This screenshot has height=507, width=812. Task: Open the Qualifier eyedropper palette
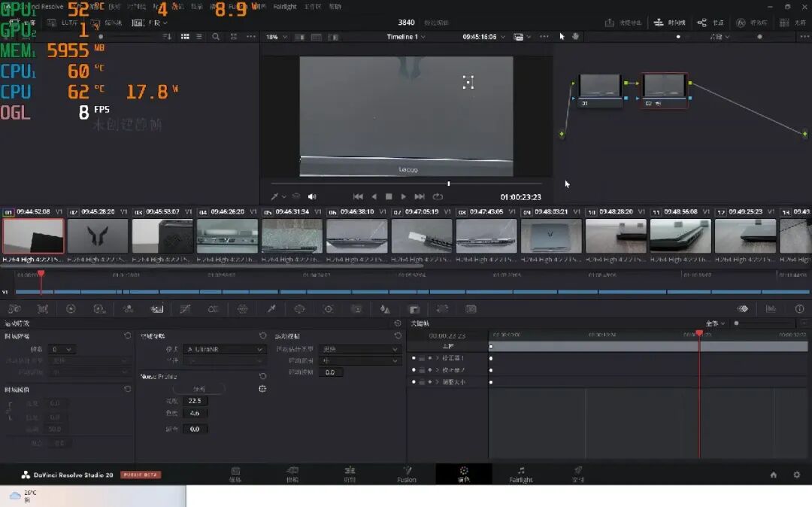(271, 309)
